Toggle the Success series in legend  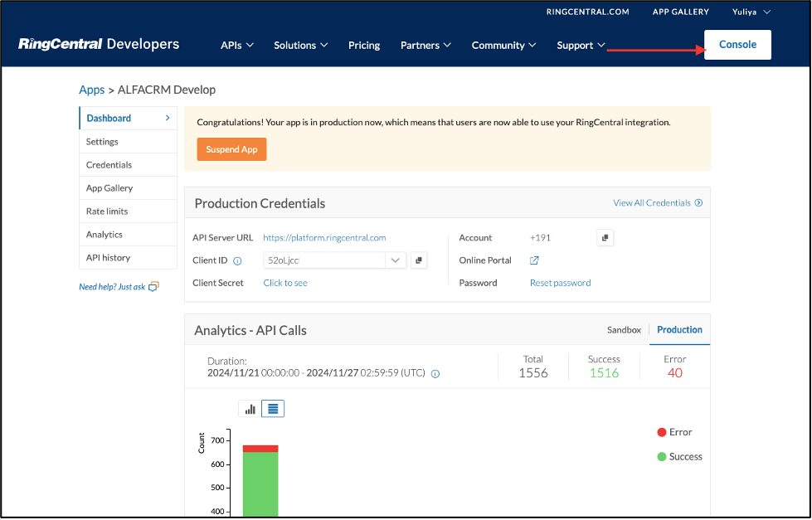(x=679, y=456)
